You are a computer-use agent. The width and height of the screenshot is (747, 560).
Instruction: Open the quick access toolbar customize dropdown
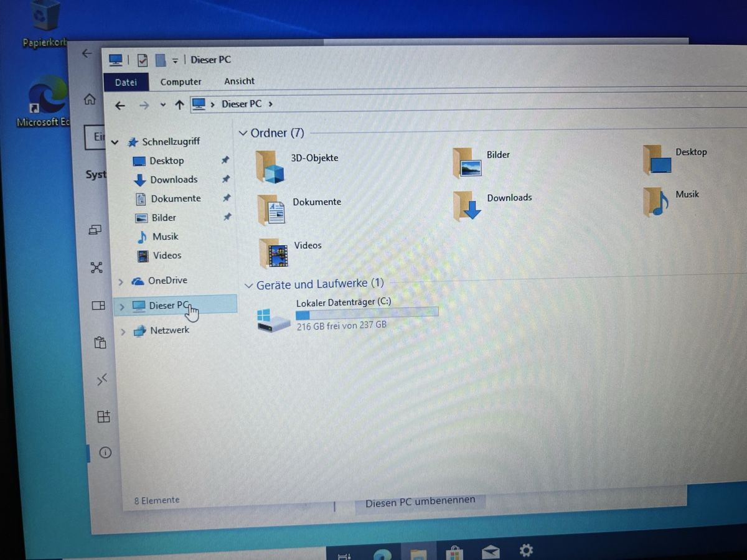coord(176,60)
